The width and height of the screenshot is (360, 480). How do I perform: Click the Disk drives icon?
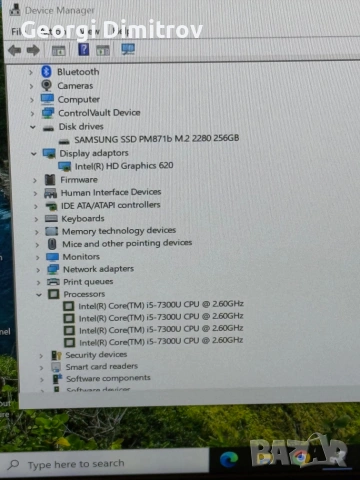click(x=48, y=128)
